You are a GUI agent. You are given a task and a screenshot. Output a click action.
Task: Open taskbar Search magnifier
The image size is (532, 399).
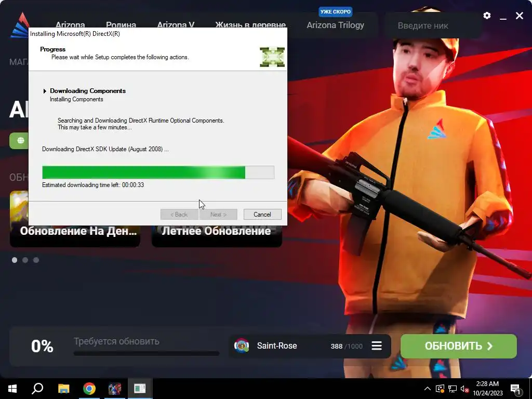coord(37,389)
